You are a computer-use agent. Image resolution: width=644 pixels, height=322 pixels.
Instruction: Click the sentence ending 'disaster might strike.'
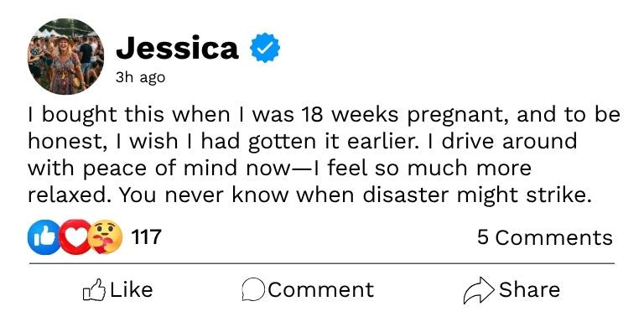pyautogui.click(x=355, y=195)
